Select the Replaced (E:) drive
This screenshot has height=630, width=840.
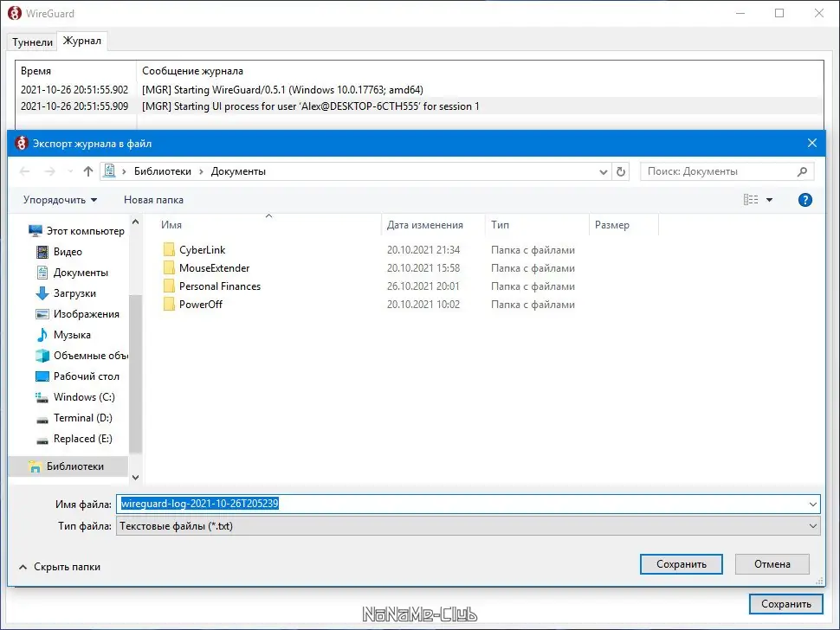click(x=74, y=439)
